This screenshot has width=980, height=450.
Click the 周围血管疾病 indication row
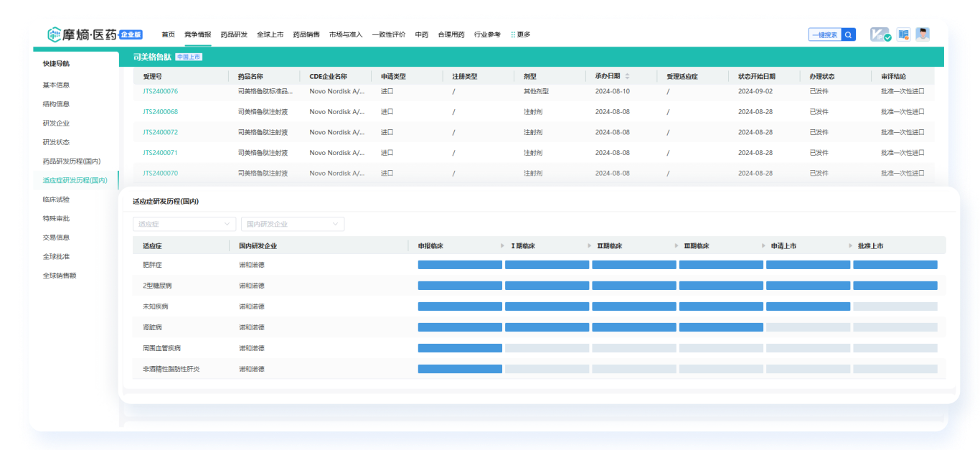tap(539, 348)
